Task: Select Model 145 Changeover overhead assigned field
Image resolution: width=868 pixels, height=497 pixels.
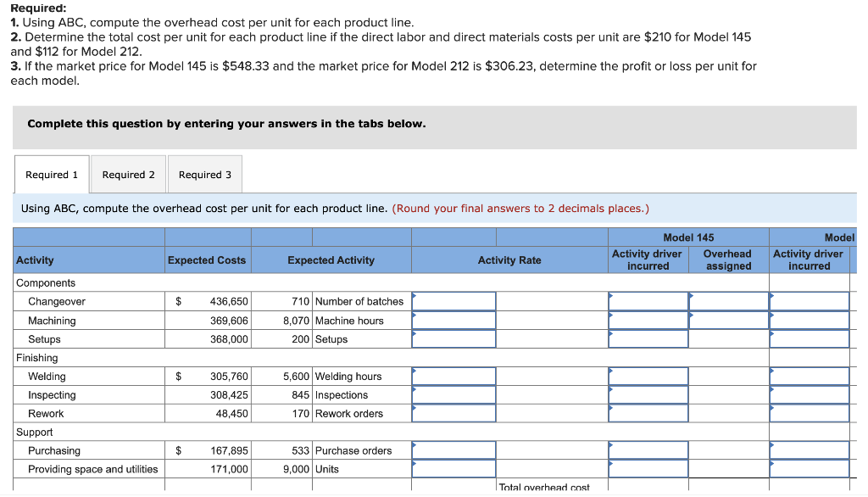Action: click(728, 301)
